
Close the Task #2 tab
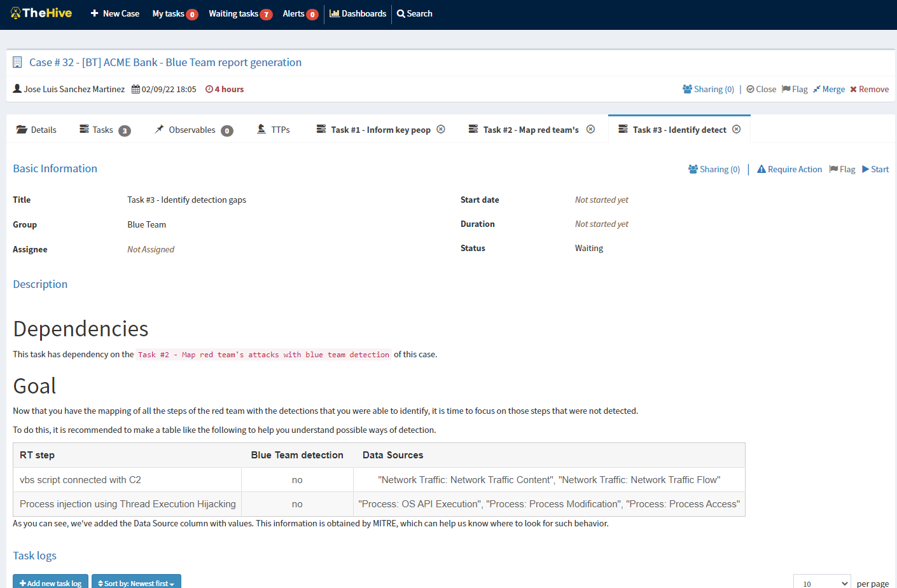(x=590, y=129)
